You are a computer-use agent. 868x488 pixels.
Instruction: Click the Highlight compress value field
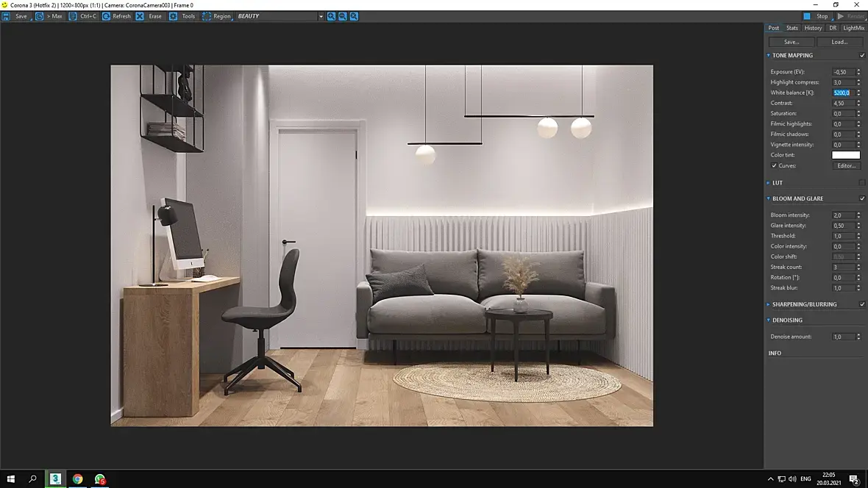coord(844,82)
